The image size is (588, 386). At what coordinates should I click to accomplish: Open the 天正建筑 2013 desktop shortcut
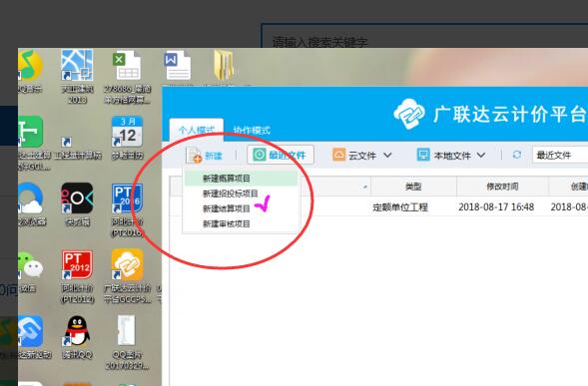(77, 76)
